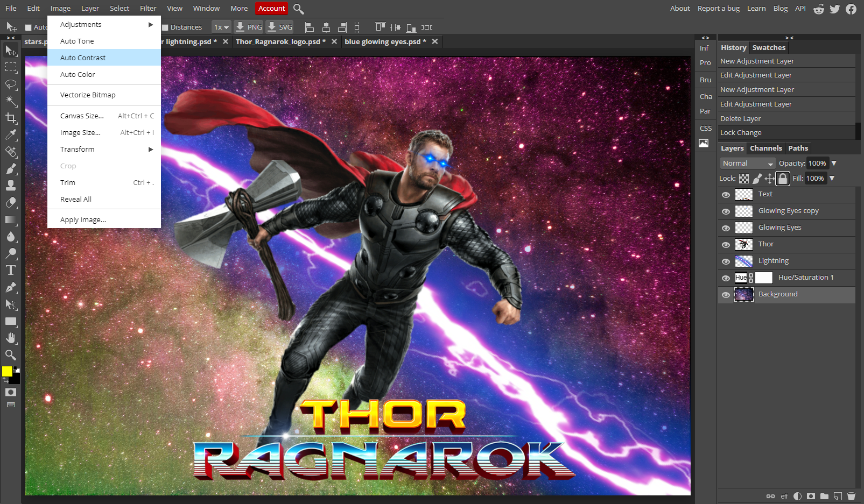
Task: Select the Path Select tool
Action: pos(11,304)
